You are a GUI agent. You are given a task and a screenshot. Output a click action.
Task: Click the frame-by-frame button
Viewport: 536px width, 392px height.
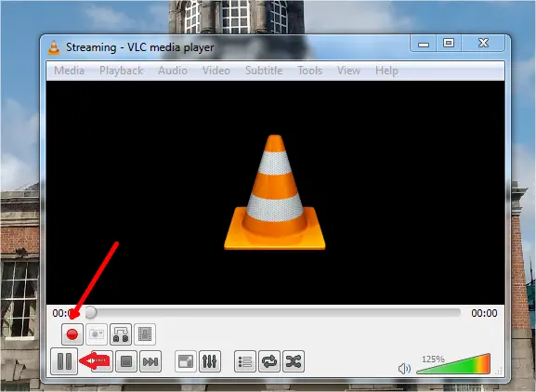pyautogui.click(x=145, y=334)
